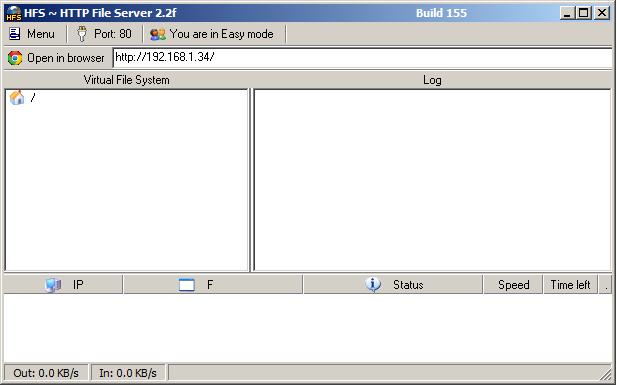Click the two-users Easy mode icon
Image resolution: width=617 pixels, height=386 pixels.
point(158,35)
